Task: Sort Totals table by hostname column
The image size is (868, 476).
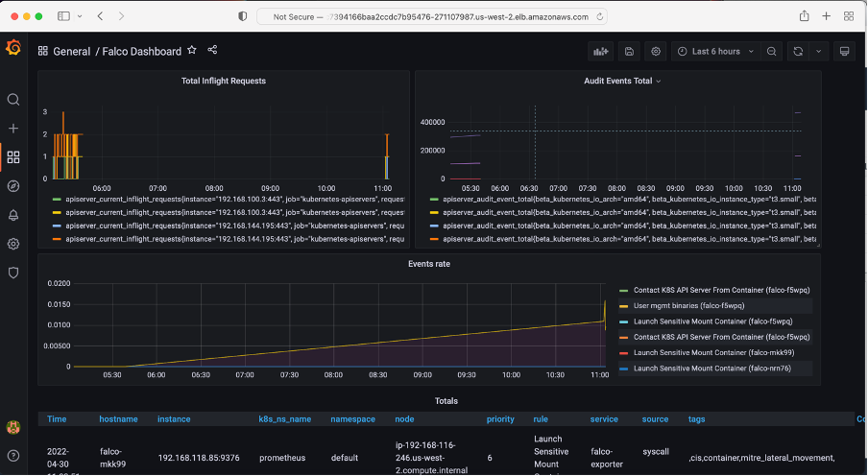Action: (118, 419)
